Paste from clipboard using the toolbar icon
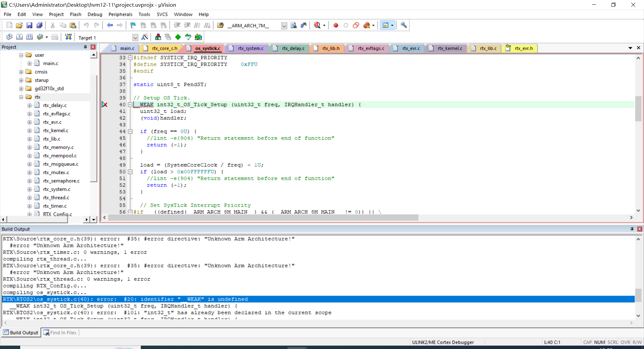This screenshot has width=644, height=349. coord(73,25)
